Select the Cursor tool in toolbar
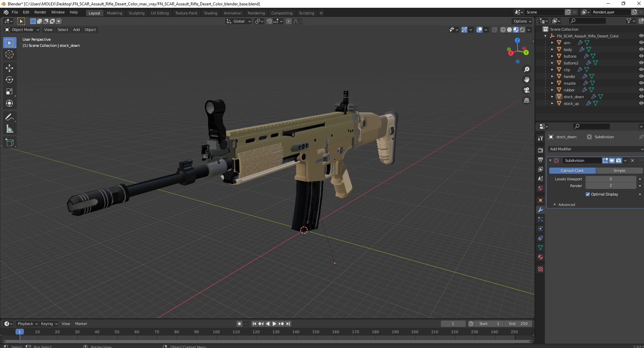This screenshot has width=644, height=348. [x=9, y=54]
